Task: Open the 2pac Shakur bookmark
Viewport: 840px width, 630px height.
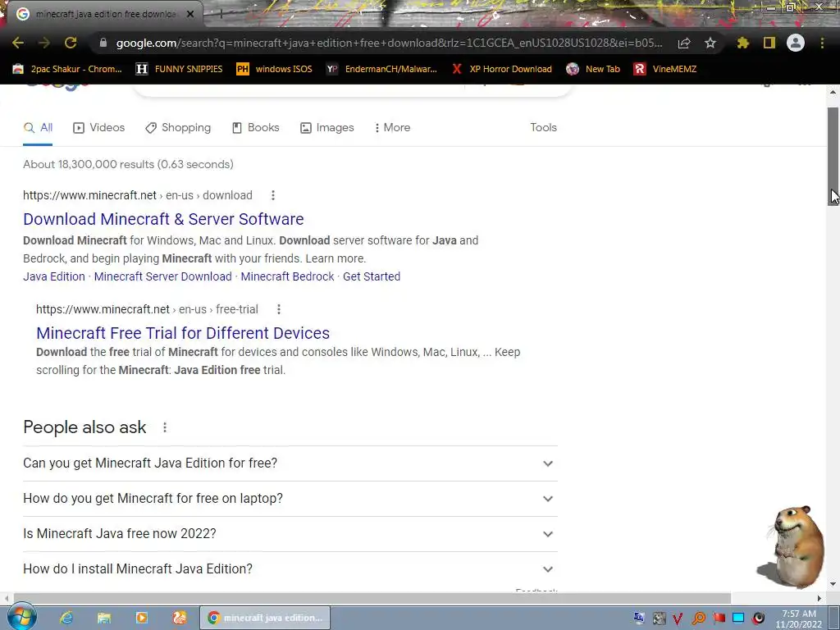Action: pos(67,69)
